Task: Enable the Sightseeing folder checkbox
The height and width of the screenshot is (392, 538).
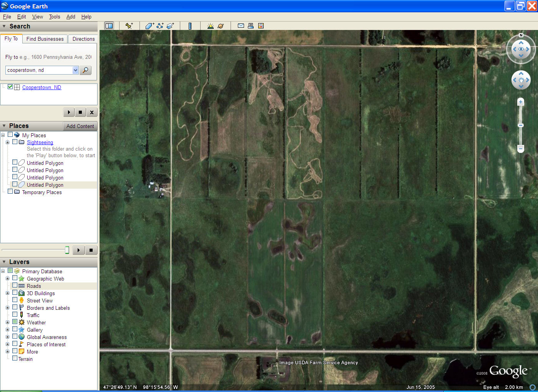Action: coord(15,142)
